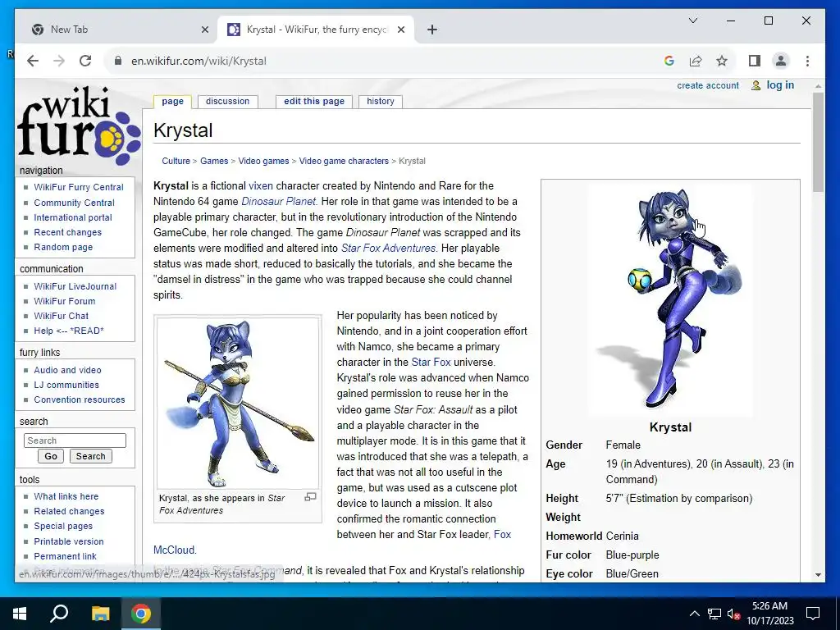Image resolution: width=840 pixels, height=630 pixels.
Task: Click the Chrome taskbar icon
Action: [x=141, y=614]
